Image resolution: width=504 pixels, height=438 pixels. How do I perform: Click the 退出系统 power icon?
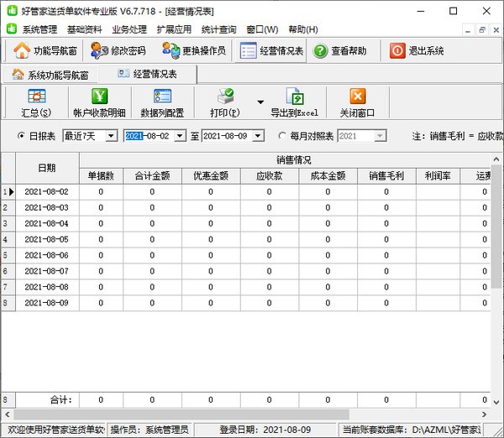pyautogui.click(x=397, y=50)
